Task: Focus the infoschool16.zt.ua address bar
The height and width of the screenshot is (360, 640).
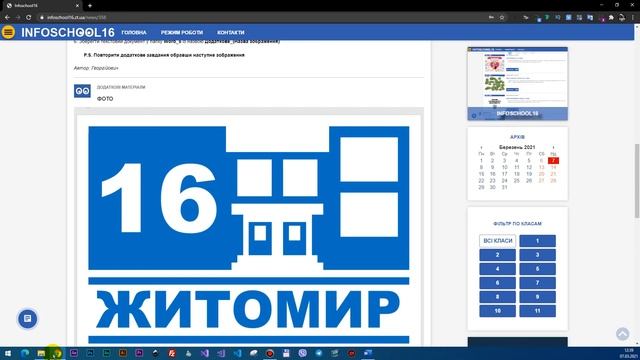Action: click(x=261, y=18)
